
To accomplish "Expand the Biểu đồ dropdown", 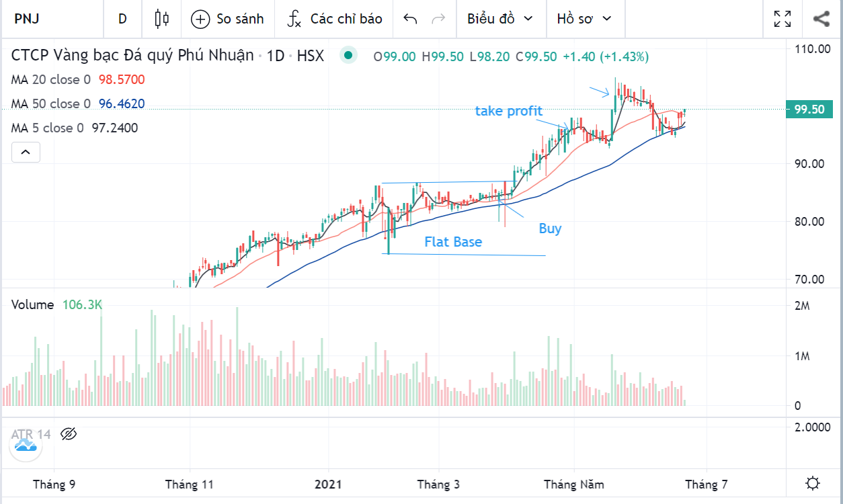I will 500,19.
